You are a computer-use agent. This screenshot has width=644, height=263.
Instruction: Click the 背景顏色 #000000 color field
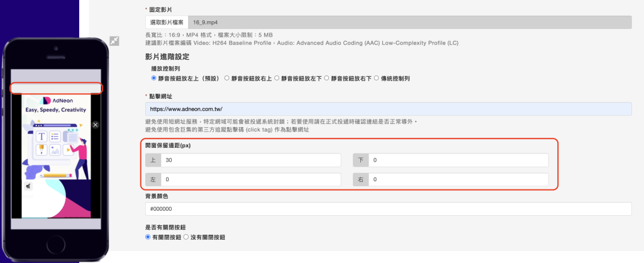tap(388, 209)
